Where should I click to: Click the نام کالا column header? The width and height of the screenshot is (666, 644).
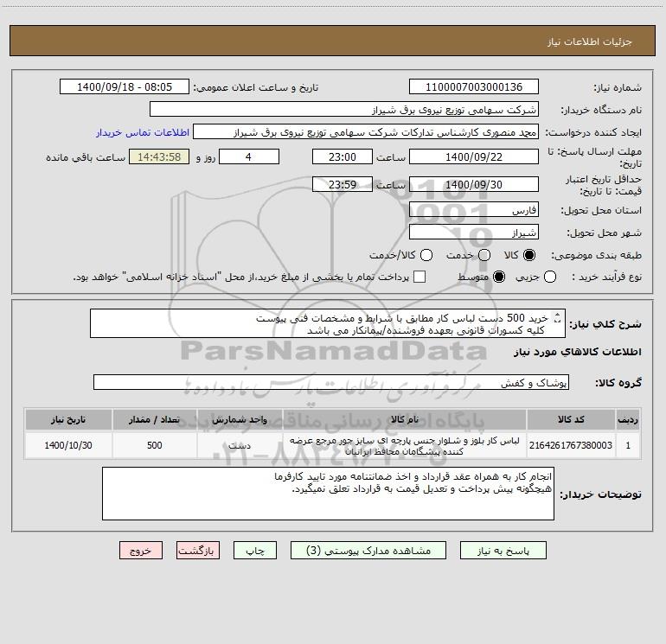[x=405, y=419]
